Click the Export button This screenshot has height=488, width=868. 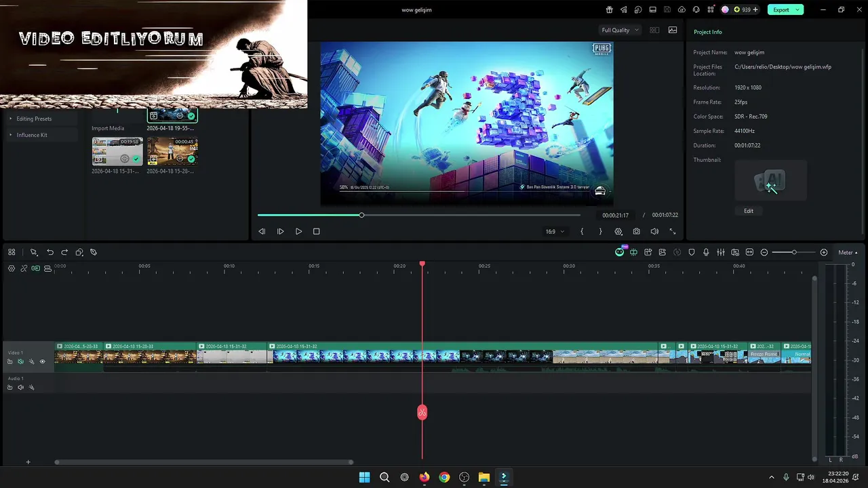[781, 9]
